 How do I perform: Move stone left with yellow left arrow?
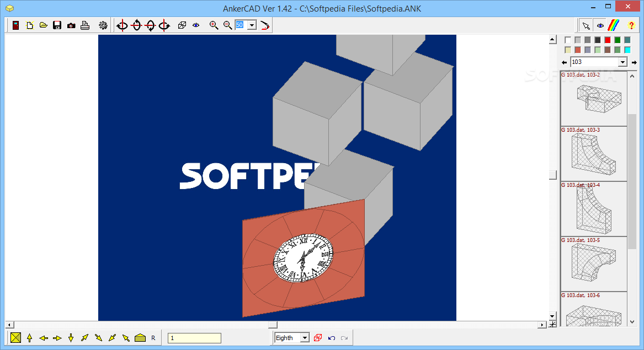coord(44,338)
